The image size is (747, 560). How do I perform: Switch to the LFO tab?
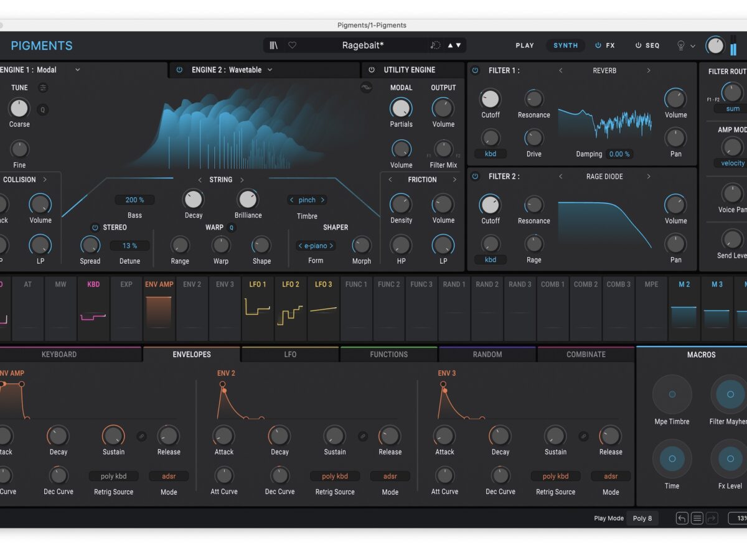click(290, 355)
